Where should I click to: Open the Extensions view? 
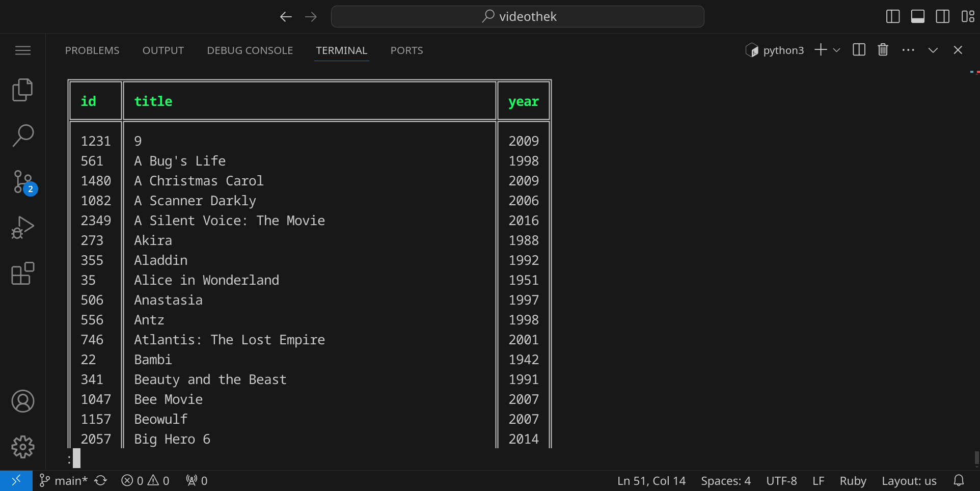click(x=22, y=274)
